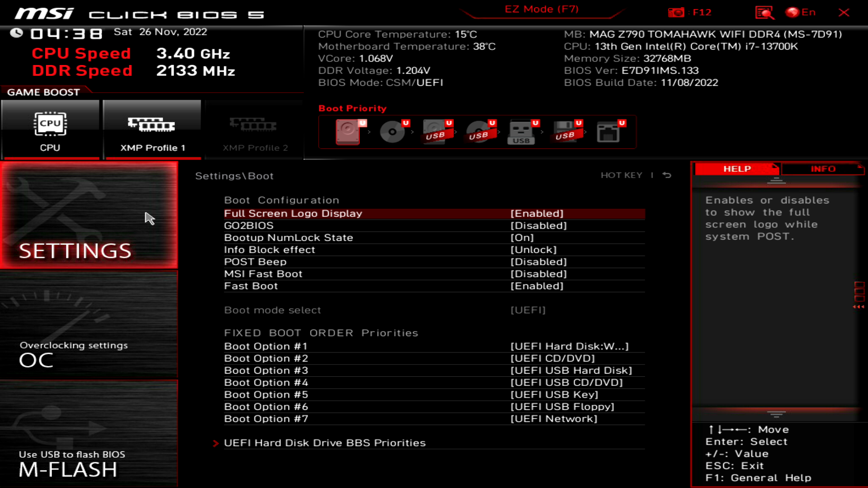Open Boot Option #1 dropdown
The width and height of the screenshot is (868, 488).
pos(434,346)
